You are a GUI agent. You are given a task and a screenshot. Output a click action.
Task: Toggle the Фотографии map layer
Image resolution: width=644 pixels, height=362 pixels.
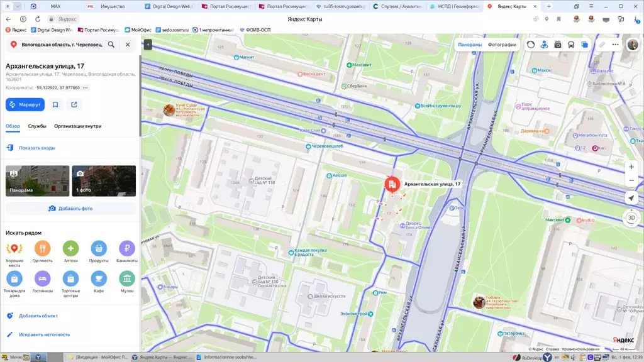click(502, 45)
